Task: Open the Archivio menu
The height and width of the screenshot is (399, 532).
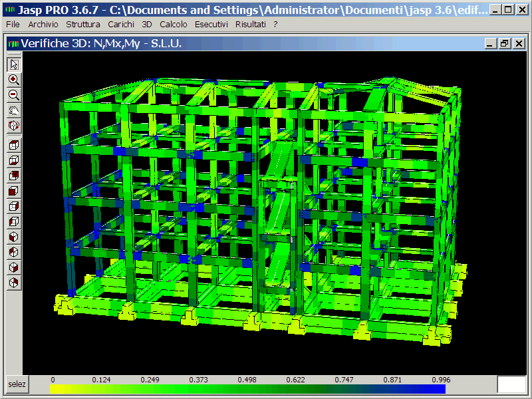Action: click(43, 24)
